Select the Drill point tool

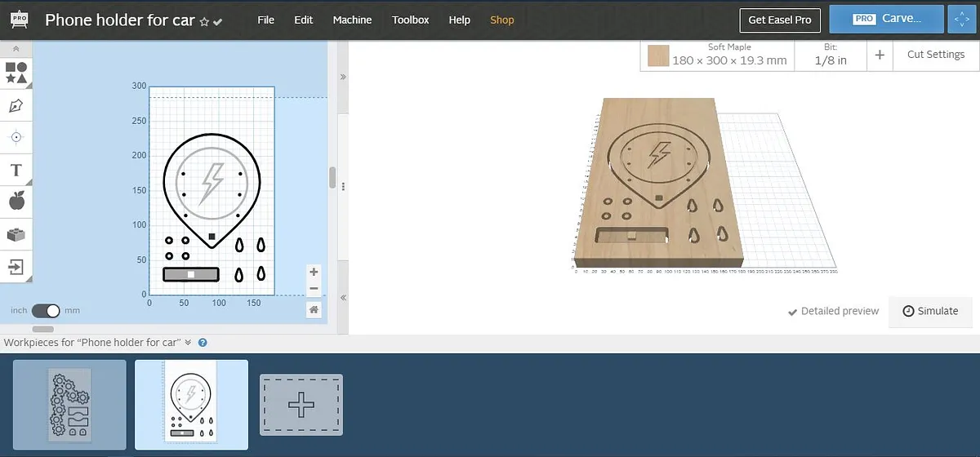(x=16, y=137)
